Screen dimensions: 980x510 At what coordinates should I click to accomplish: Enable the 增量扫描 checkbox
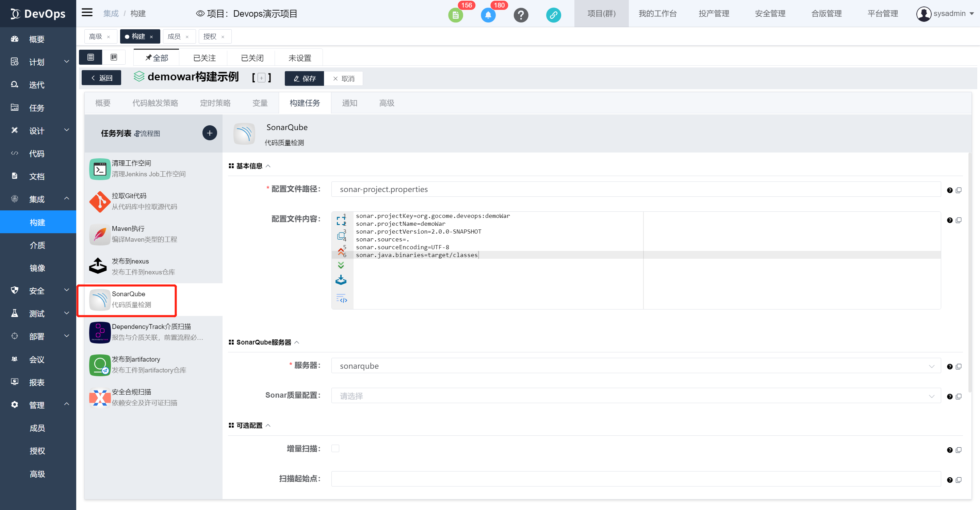coord(335,448)
